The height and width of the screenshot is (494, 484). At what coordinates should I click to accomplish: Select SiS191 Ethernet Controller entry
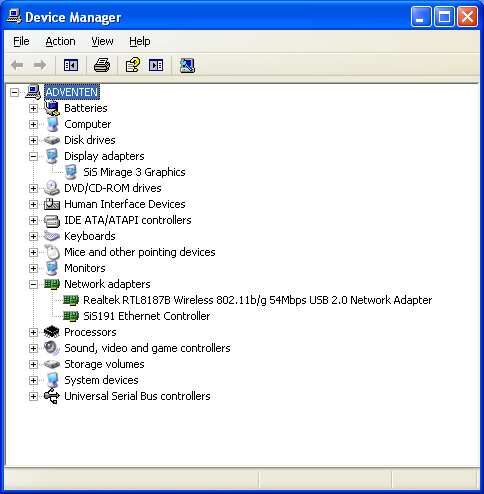(x=147, y=316)
